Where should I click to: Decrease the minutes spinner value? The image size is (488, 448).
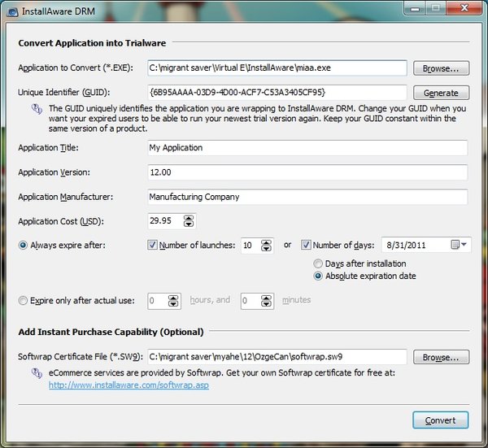266,304
